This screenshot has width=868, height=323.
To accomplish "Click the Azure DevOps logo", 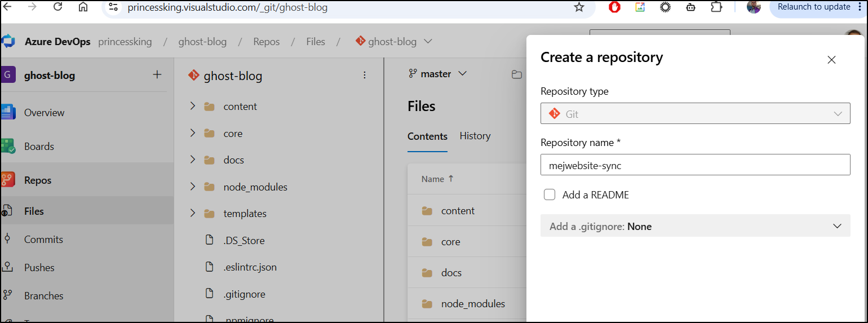I will tap(7, 42).
